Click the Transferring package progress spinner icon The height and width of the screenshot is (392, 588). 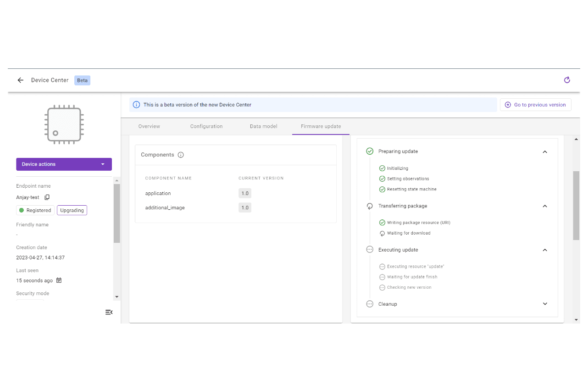click(370, 206)
